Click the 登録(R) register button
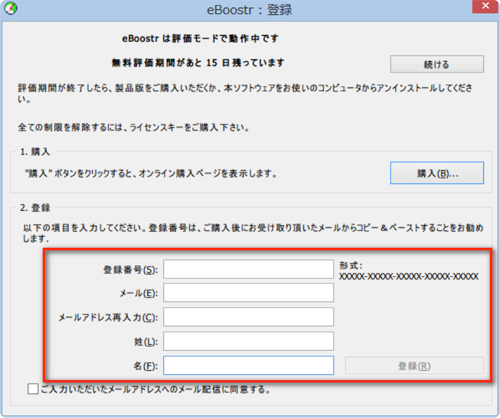 [x=414, y=366]
